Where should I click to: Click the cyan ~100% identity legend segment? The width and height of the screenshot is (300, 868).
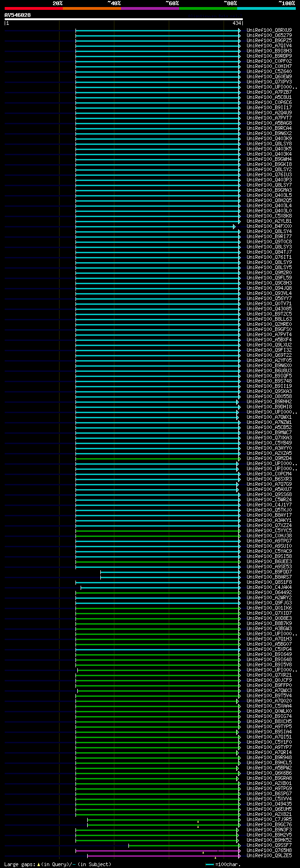[x=266, y=8]
